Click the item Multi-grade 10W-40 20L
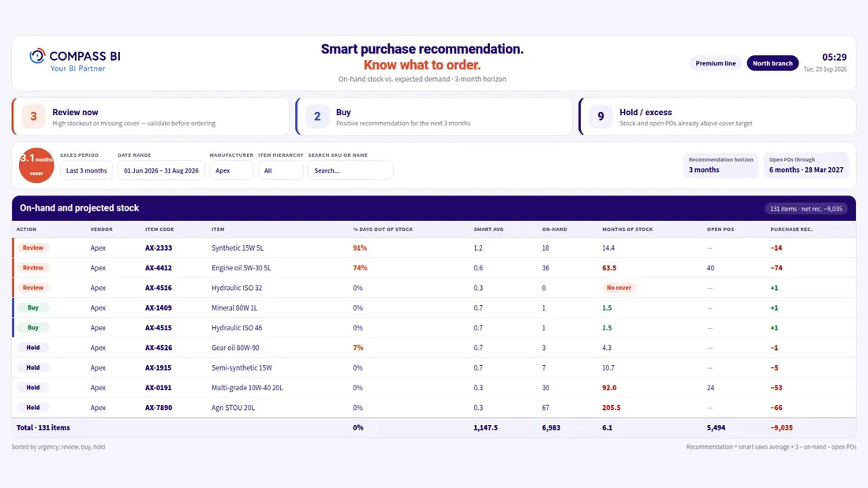The width and height of the screenshot is (868, 488). (247, 387)
